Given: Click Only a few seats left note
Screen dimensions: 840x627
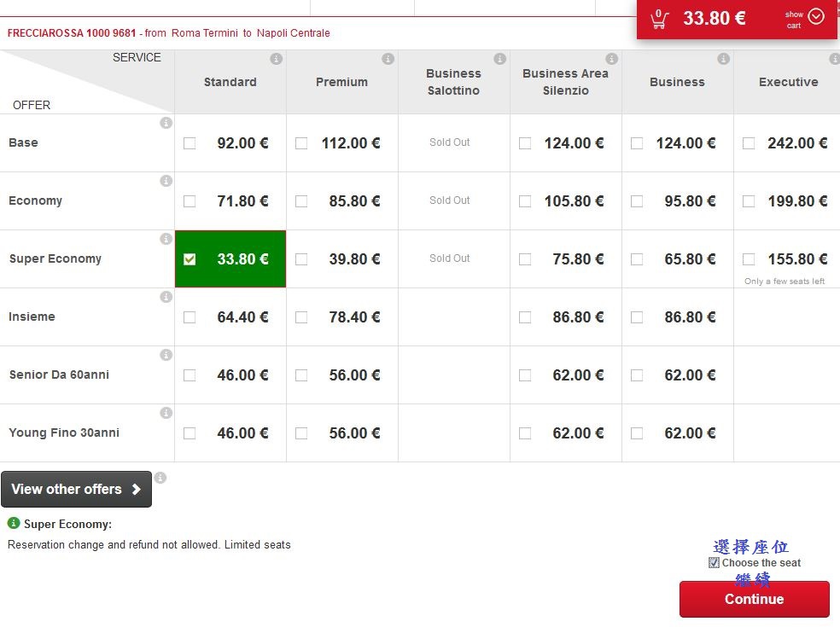Looking at the screenshot, I should (785, 282).
